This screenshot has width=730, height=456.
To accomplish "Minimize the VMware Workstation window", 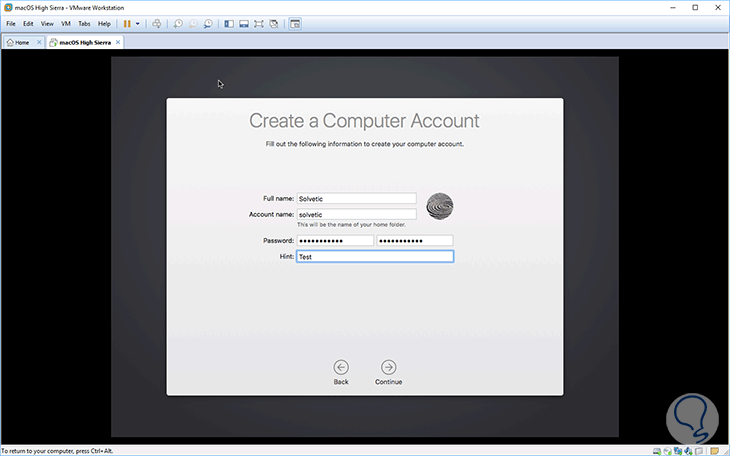I will coord(673,7).
